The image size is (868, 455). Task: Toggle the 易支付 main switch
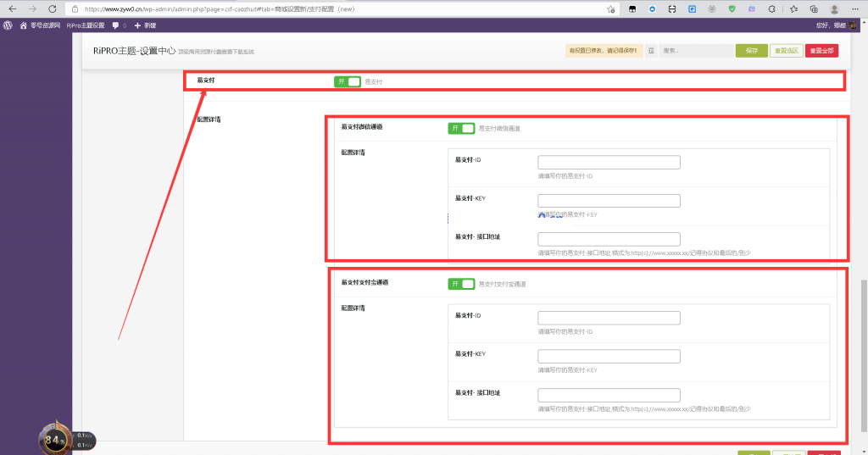pos(348,81)
